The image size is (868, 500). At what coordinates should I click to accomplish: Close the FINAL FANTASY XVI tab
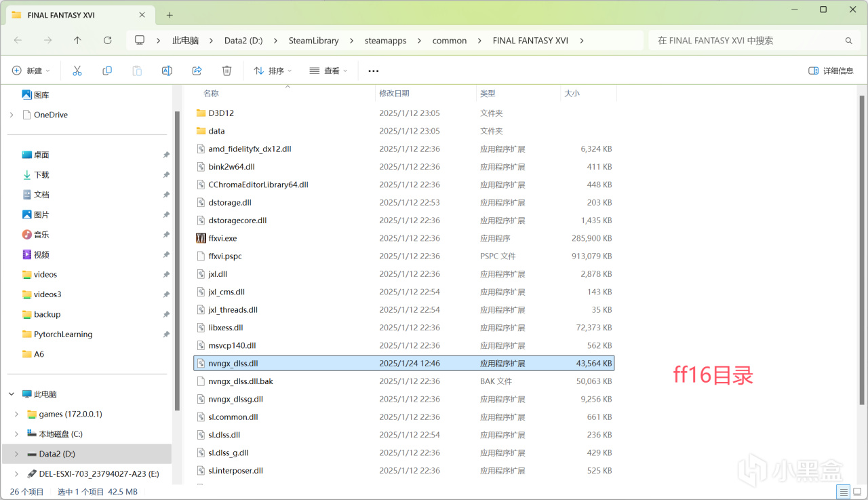(x=142, y=14)
